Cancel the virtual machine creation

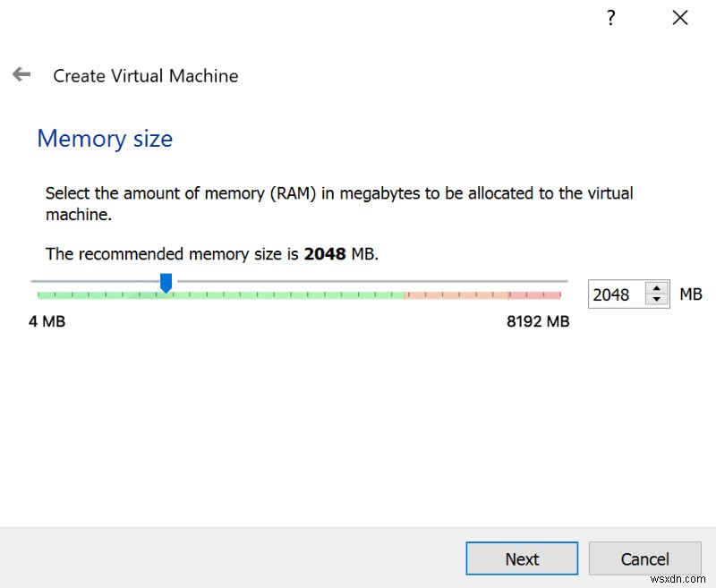pos(645,558)
